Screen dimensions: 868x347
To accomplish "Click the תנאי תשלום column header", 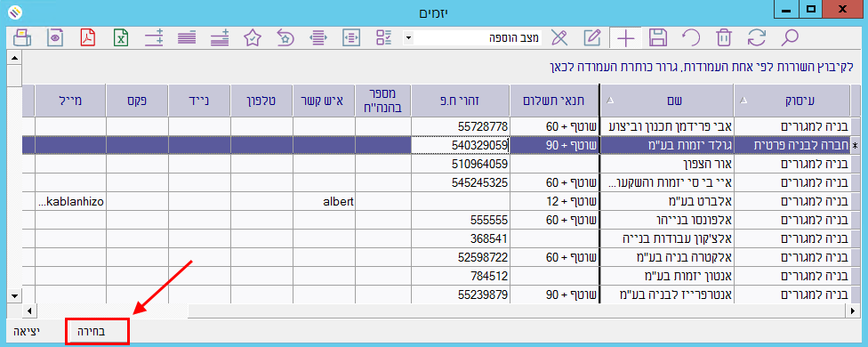I will [x=553, y=101].
